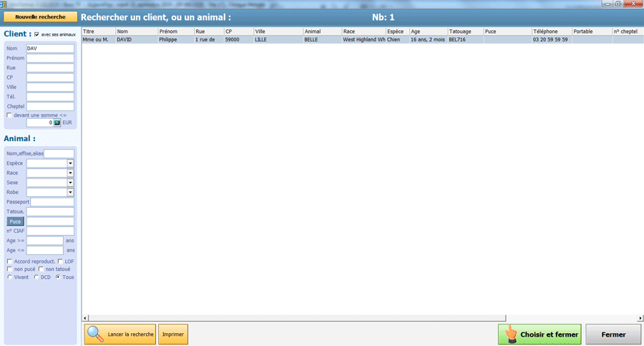The height and width of the screenshot is (346, 644).
Task: Toggle the 'avec ses animaux' checkbox
Action: coord(37,34)
